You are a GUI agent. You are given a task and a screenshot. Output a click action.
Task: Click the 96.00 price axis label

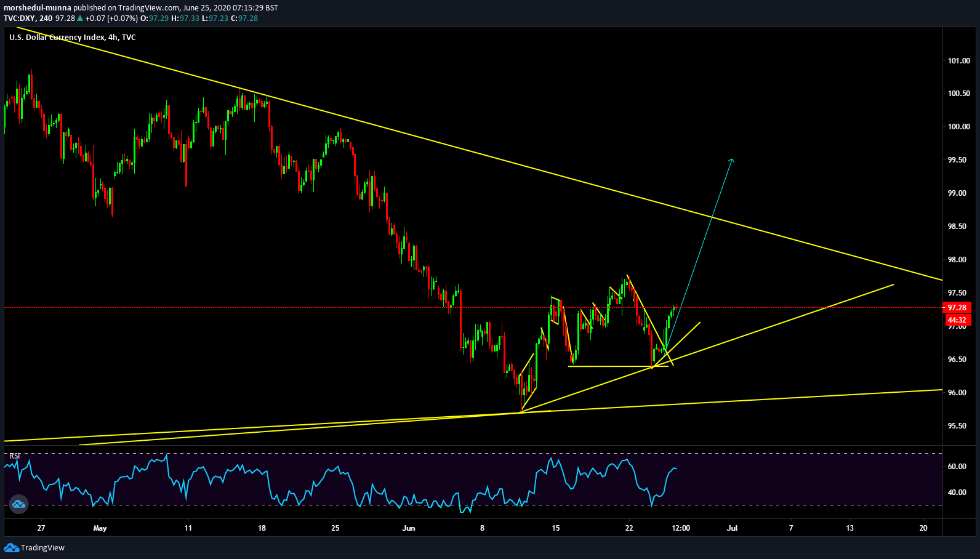click(957, 393)
